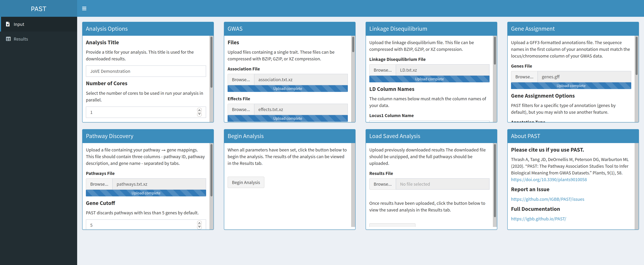Decrease Gene Cutoff value with down arrow

click(199, 227)
